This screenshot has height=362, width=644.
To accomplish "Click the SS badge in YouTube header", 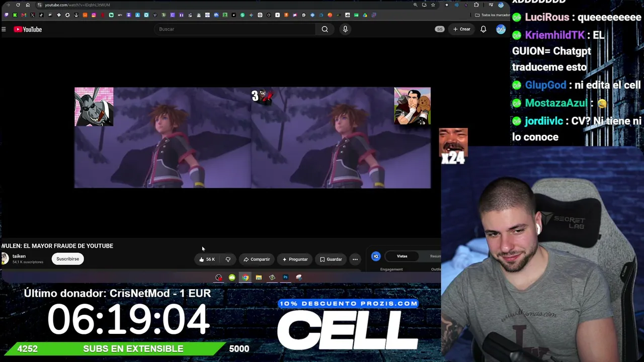I will (x=440, y=29).
